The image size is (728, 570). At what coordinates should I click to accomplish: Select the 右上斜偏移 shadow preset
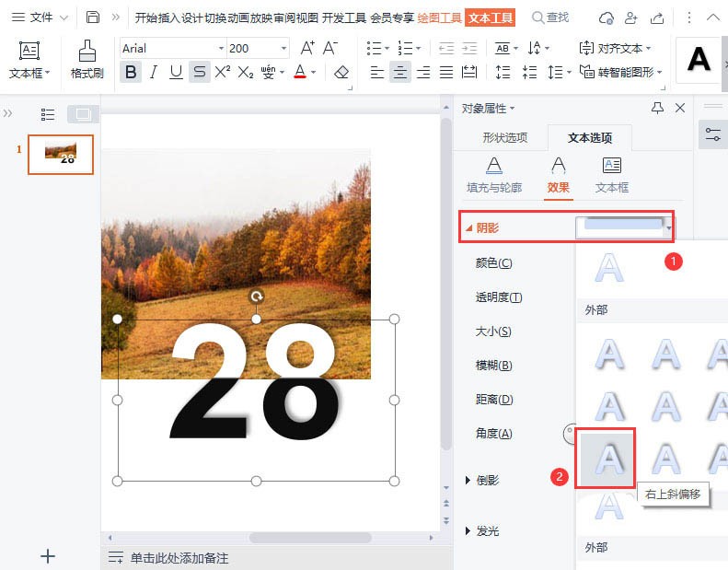tap(606, 458)
